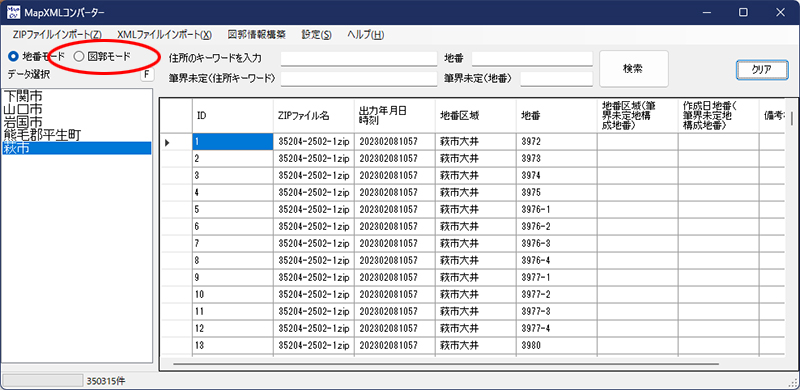
Task: Click the 350315件 record count in status bar
Action: point(106,381)
